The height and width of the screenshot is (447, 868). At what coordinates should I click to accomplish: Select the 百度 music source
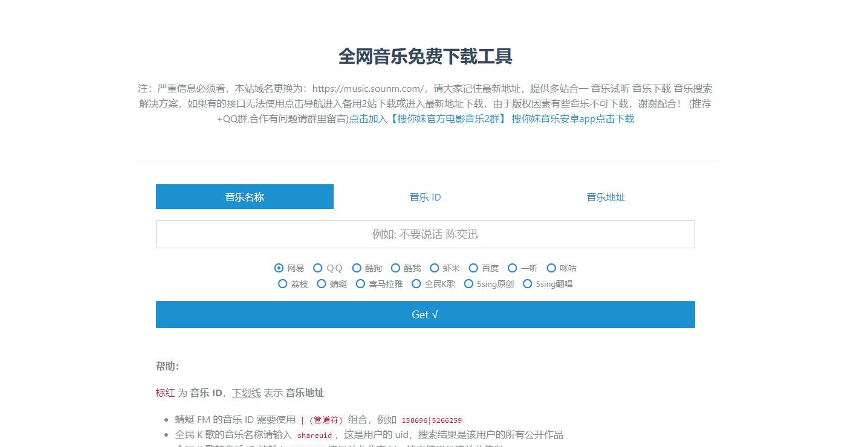pos(473,268)
